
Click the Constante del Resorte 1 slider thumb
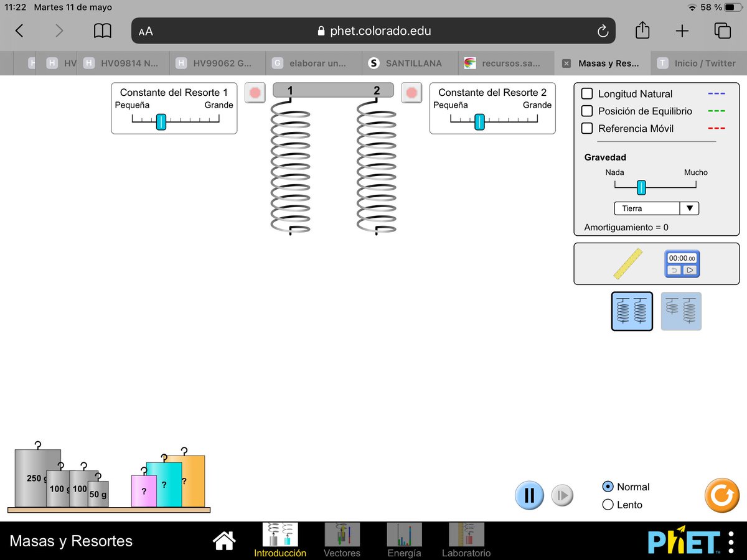pyautogui.click(x=161, y=121)
